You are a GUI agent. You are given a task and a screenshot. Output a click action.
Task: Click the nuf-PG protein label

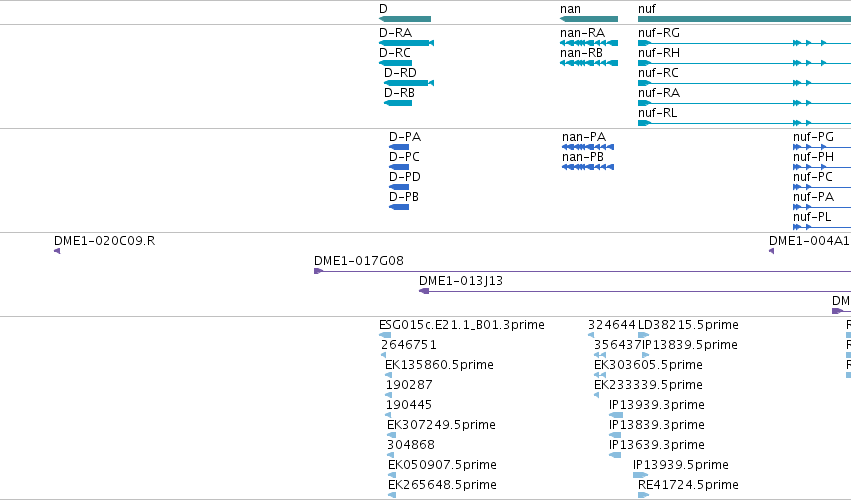[x=813, y=137]
